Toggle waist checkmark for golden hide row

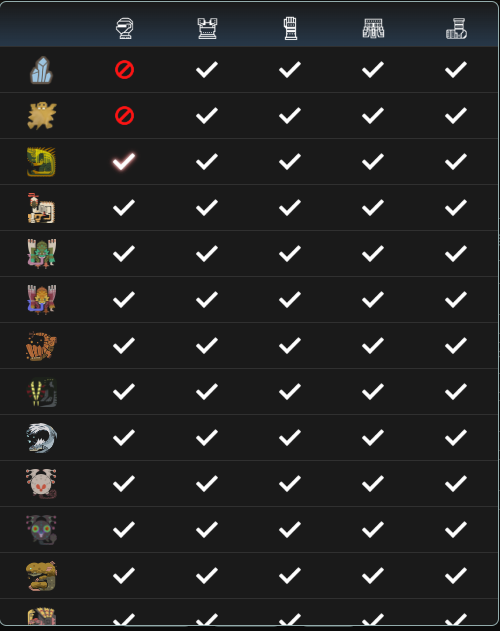point(373,115)
